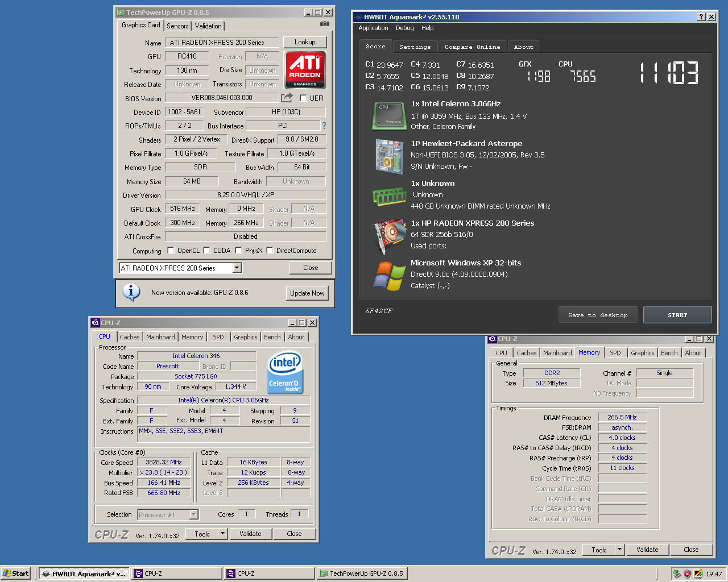Click the BIOS export share icon in GPU-Z
728x582 pixels.
point(287,98)
